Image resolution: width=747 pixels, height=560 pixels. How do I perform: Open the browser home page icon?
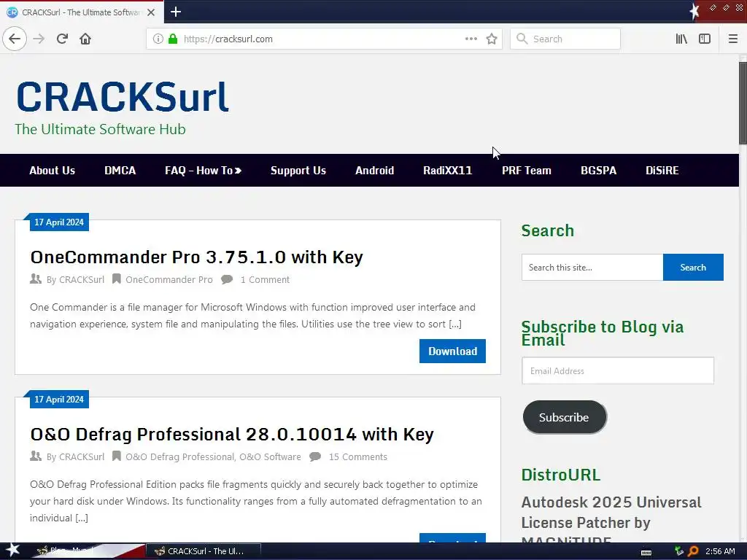click(85, 39)
